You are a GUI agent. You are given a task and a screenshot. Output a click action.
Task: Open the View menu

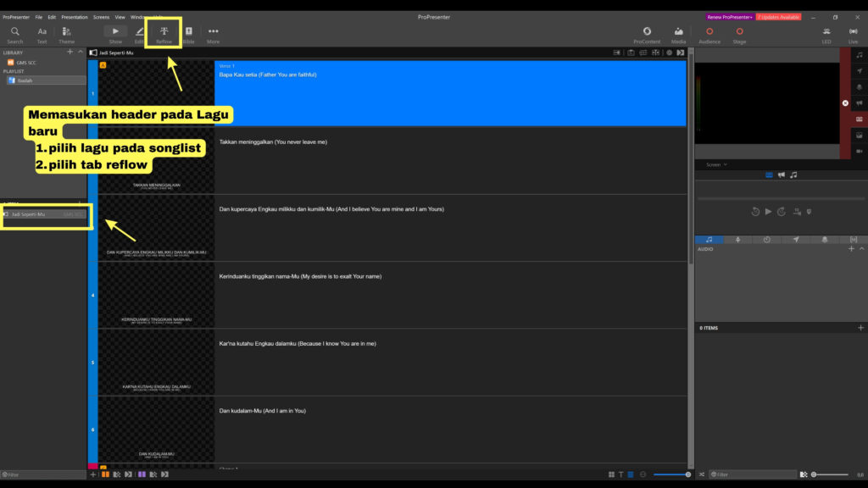coord(120,17)
